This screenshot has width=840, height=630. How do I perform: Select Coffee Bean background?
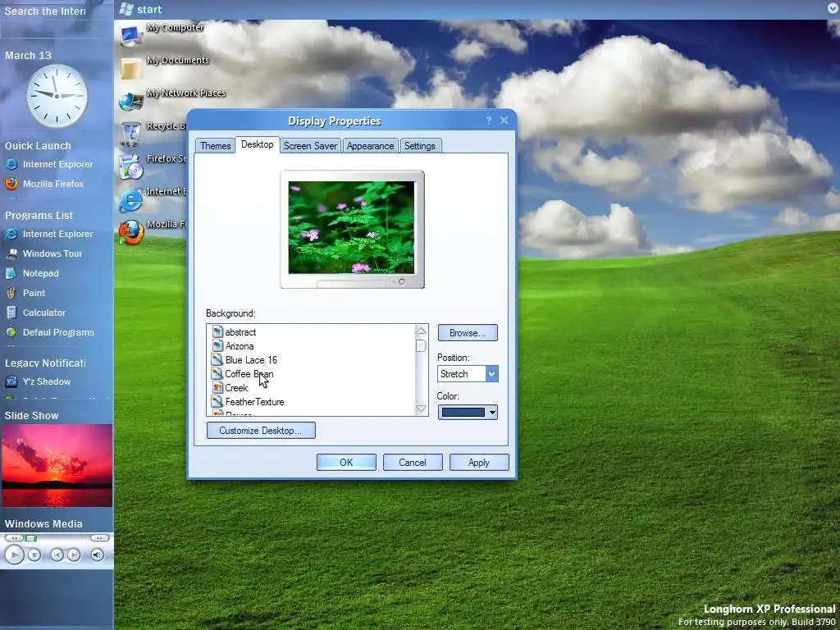coord(243,374)
